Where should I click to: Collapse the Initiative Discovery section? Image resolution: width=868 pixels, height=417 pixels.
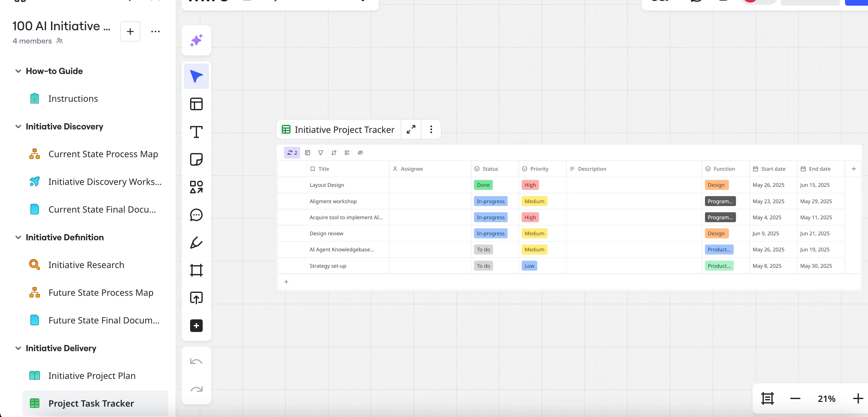coord(18,126)
